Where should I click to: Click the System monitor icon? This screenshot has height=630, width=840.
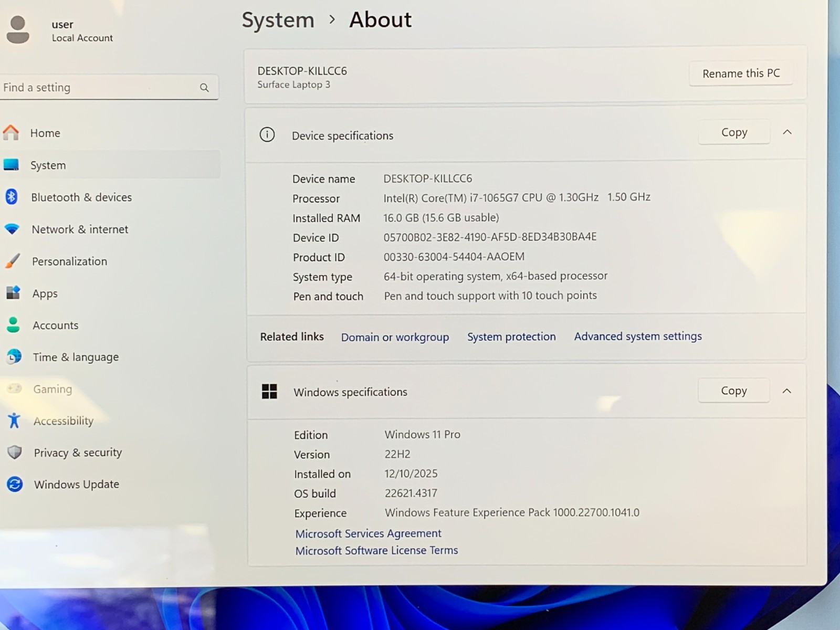[x=11, y=165]
